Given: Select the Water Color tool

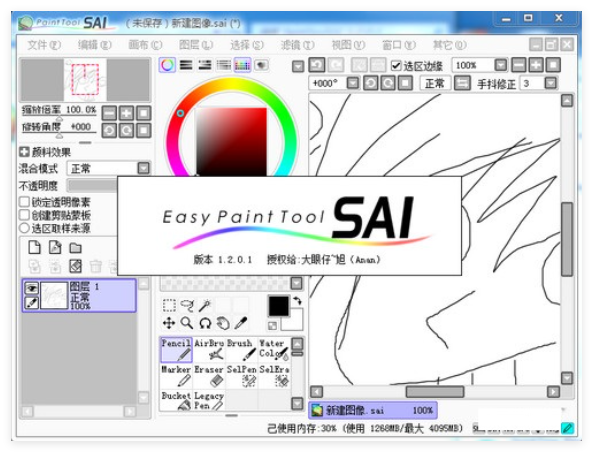Looking at the screenshot, I should (x=274, y=350).
